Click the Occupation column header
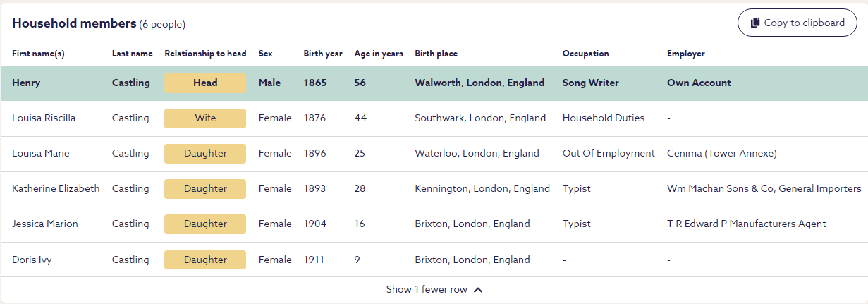The width and height of the screenshot is (868, 304). pyautogui.click(x=585, y=54)
